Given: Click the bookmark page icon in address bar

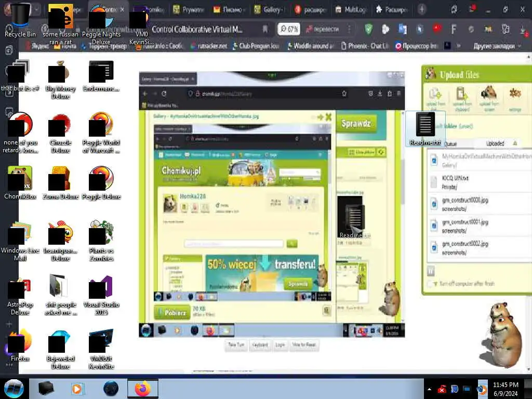Looking at the screenshot, I should [265, 29].
